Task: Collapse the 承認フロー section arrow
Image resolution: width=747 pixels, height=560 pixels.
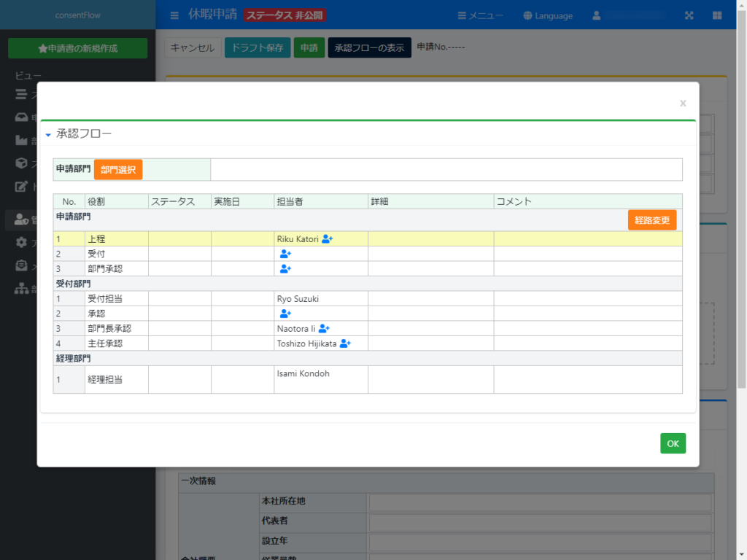Action: (48, 135)
